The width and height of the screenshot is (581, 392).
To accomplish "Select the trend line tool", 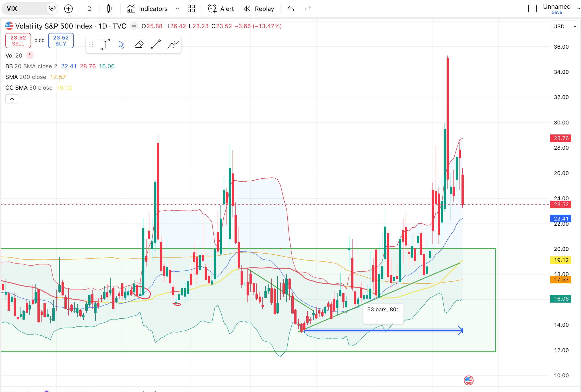I will pos(156,45).
